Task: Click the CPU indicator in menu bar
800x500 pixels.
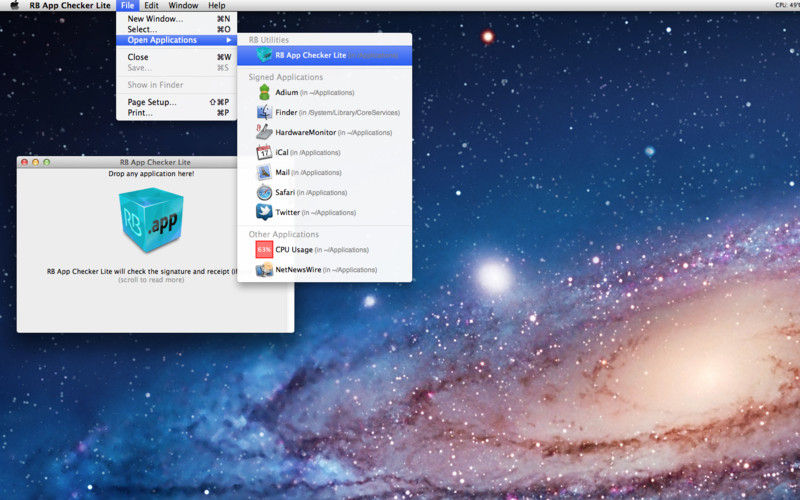Action: [787, 5]
